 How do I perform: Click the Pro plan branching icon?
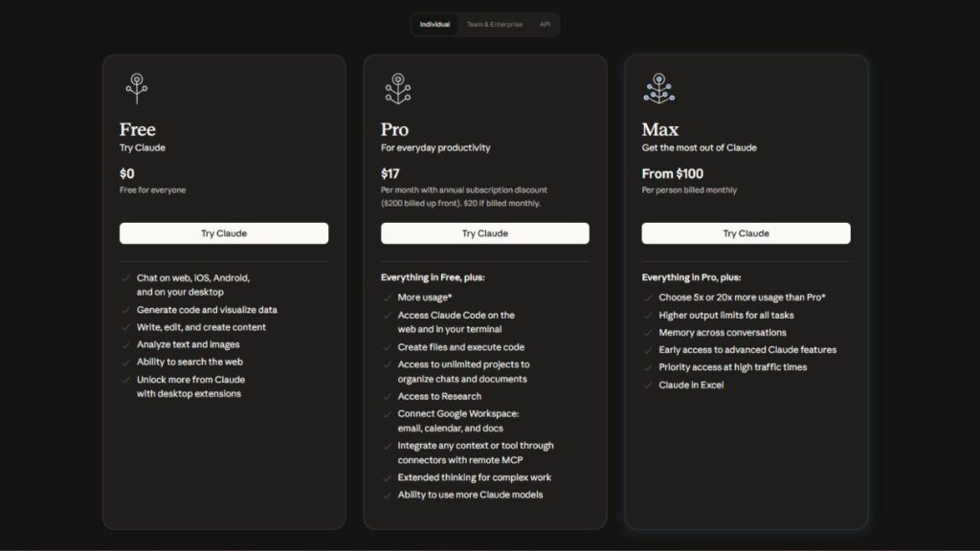click(397, 88)
